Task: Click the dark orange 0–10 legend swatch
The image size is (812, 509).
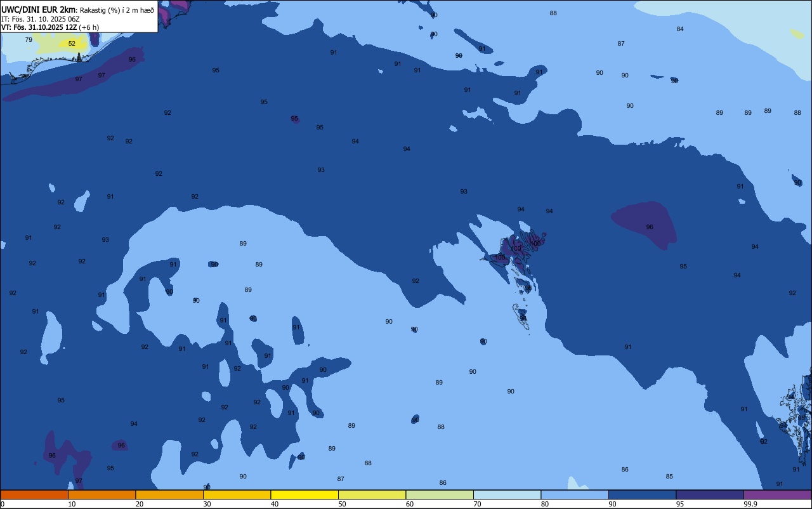Action: coord(34,494)
